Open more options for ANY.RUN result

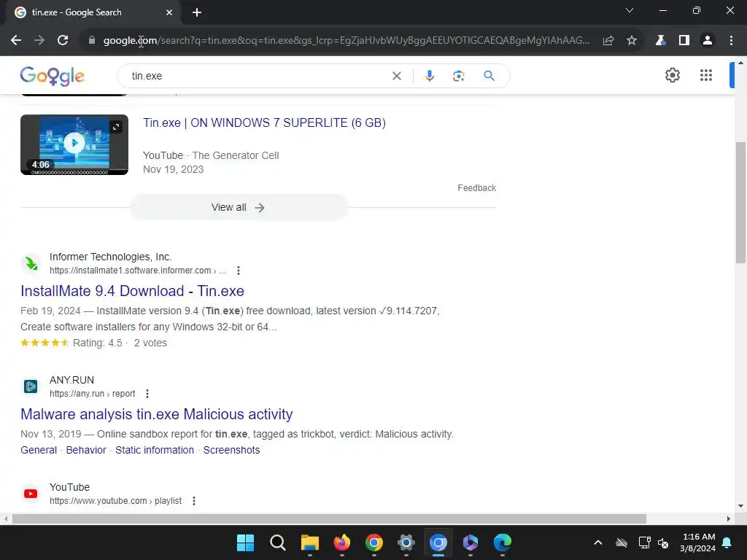[147, 394]
